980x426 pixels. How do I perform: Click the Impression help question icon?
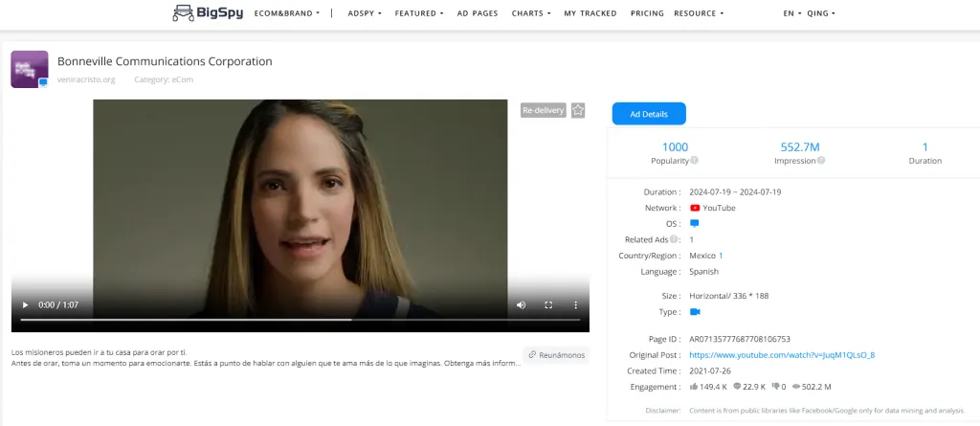[x=820, y=161]
